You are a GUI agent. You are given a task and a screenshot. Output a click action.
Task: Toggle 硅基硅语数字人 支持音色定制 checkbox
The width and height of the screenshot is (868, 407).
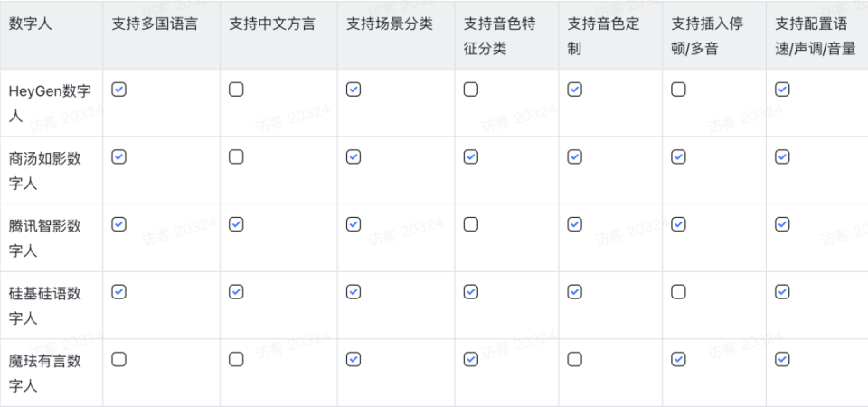tap(575, 292)
